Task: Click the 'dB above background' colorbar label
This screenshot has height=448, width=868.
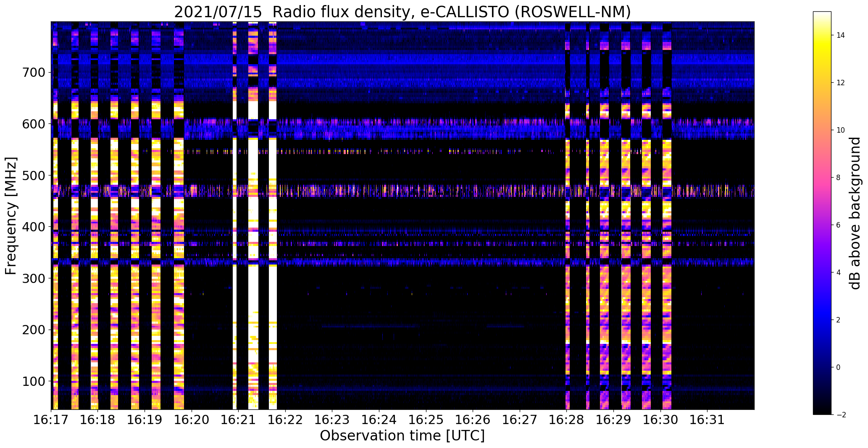Action: pos(855,213)
